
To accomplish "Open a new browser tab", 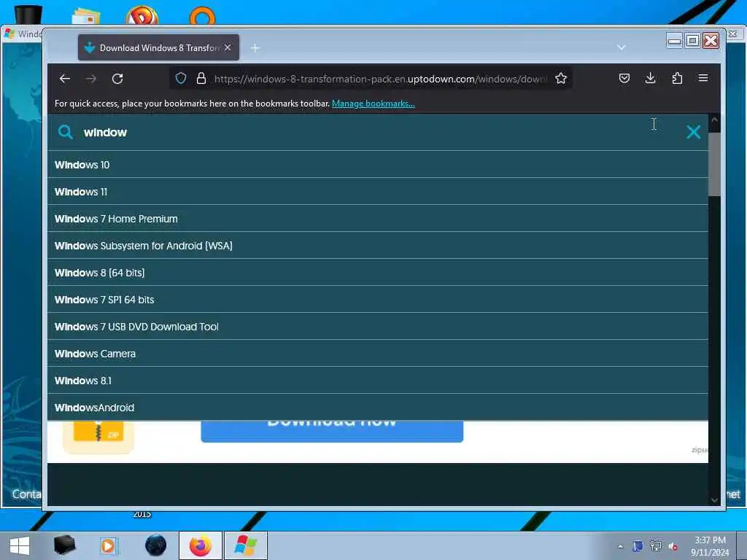I will [x=255, y=47].
